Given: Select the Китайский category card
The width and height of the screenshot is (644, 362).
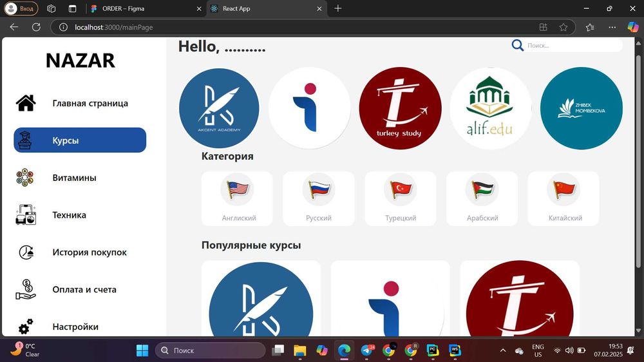Looking at the screenshot, I should pos(563,198).
